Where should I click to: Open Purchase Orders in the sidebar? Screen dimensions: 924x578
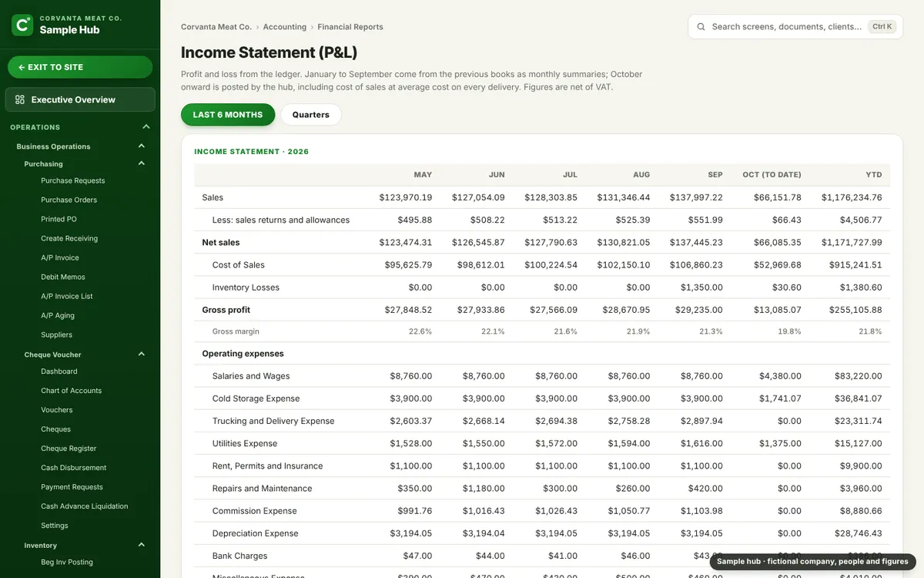point(69,200)
